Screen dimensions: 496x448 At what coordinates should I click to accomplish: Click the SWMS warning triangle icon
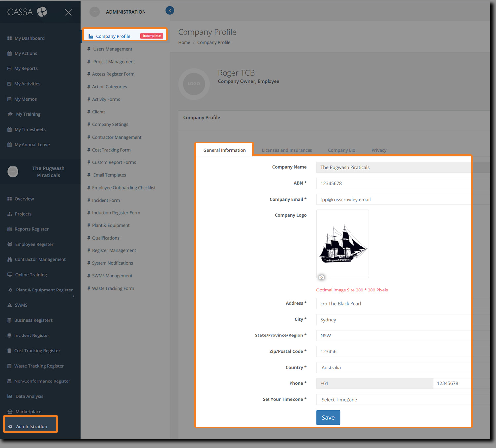click(x=10, y=305)
